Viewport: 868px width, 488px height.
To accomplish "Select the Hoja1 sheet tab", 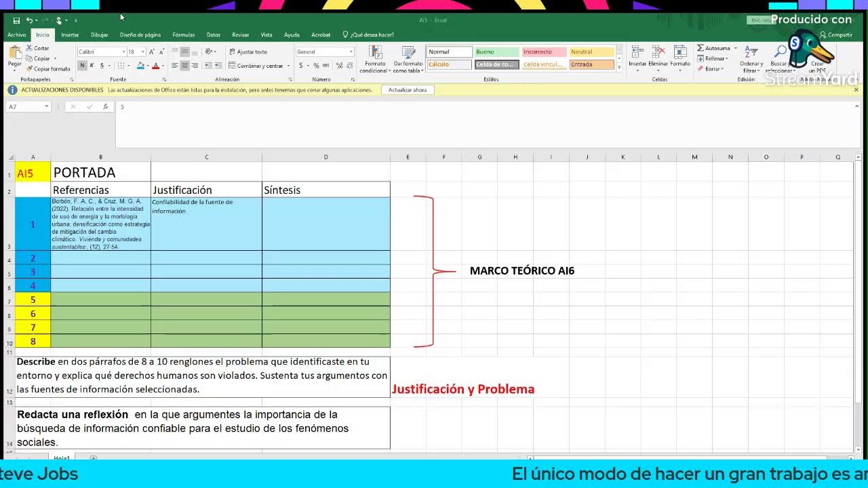I will point(62,458).
